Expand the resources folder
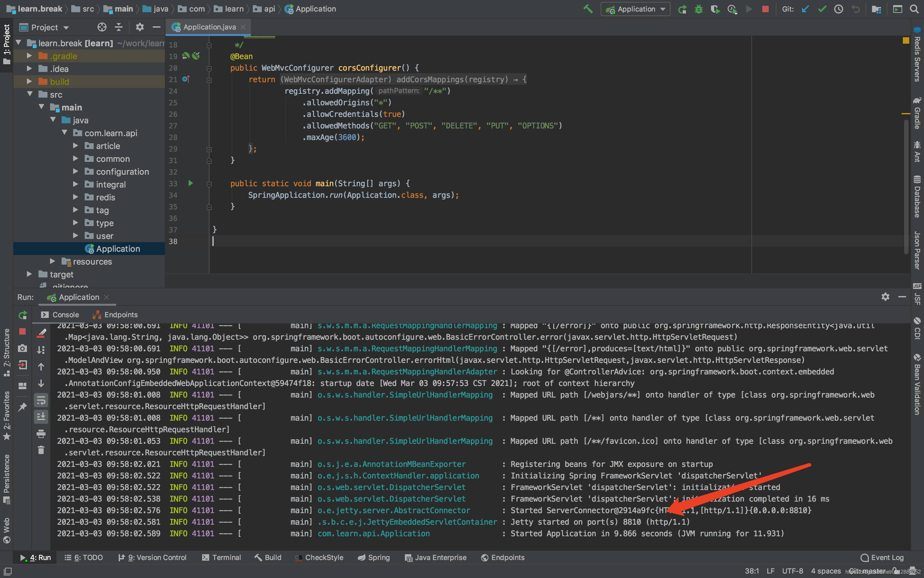924x578 pixels. pos(52,261)
